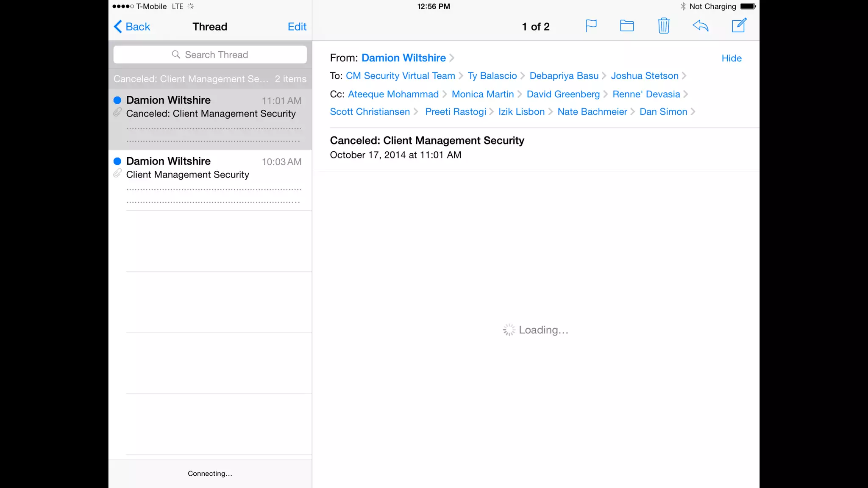The image size is (868, 488).
Task: Tap Edit in thread header
Action: click(x=297, y=27)
